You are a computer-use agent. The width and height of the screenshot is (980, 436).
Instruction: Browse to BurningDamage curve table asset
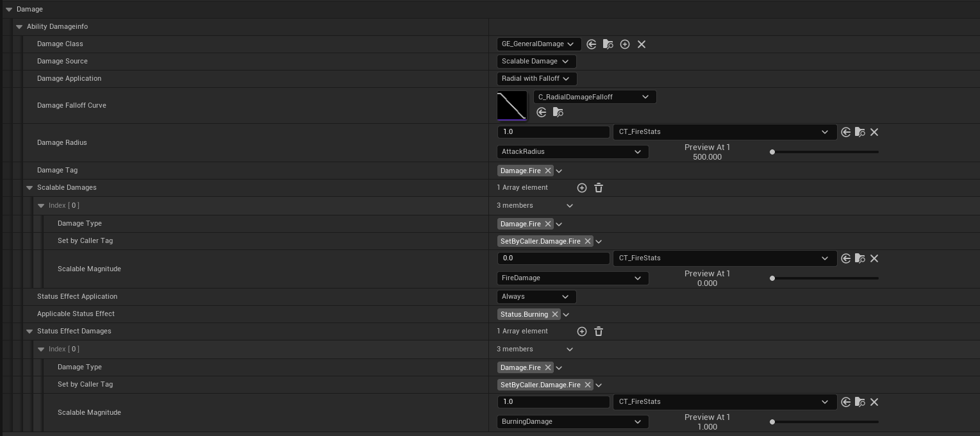tap(860, 402)
